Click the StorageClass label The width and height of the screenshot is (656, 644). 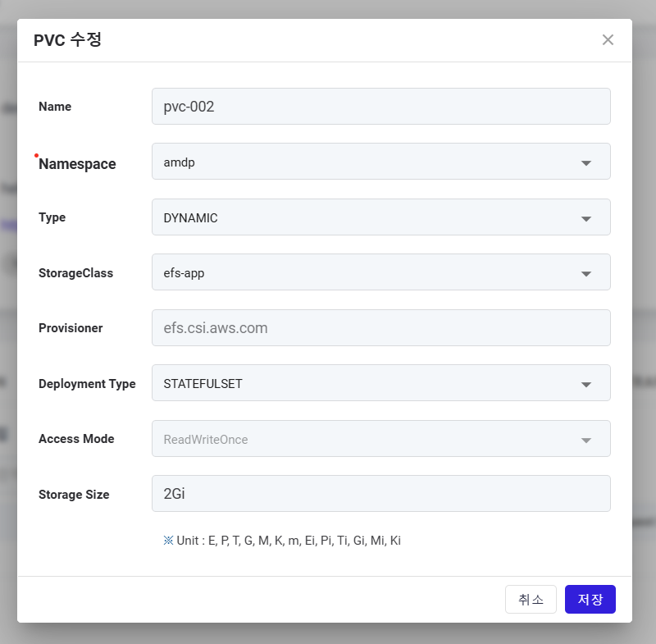[75, 273]
